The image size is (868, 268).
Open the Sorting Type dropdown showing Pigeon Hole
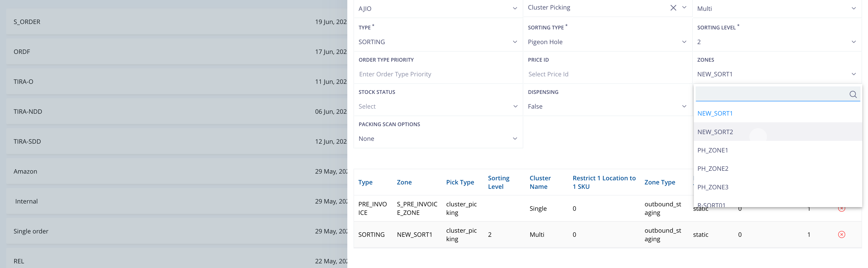[x=607, y=42]
